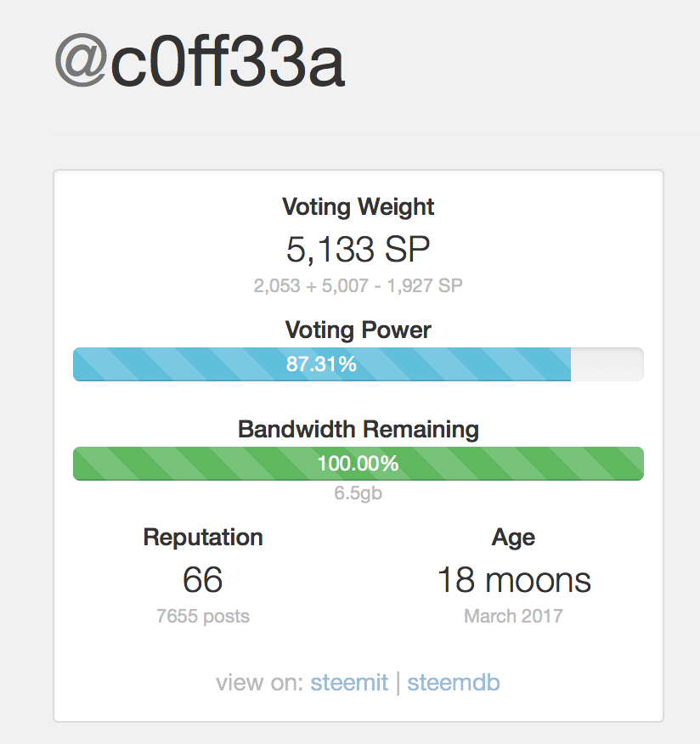The height and width of the screenshot is (744, 700).
Task: Click the 100.00% bandwidth label
Action: [x=358, y=464]
